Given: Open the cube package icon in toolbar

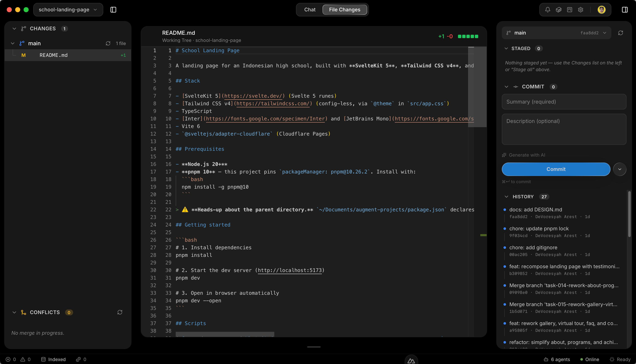Looking at the screenshot, I should tap(558, 10).
